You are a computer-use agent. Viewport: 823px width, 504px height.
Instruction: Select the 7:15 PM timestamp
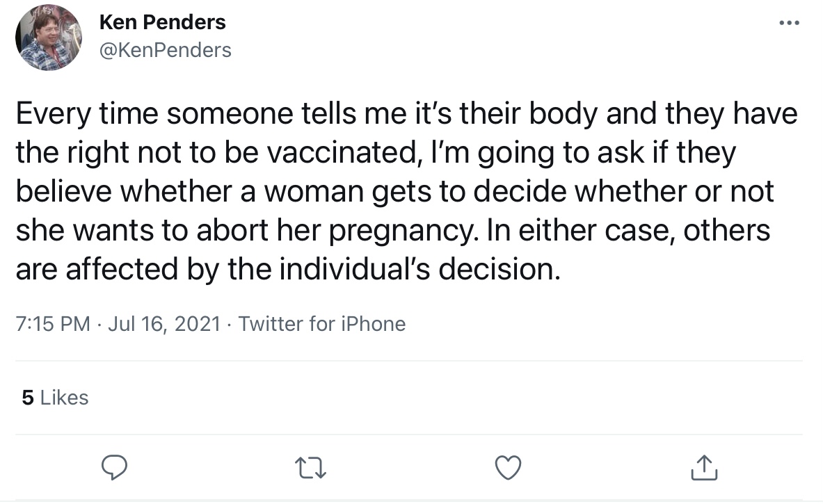tap(53, 323)
